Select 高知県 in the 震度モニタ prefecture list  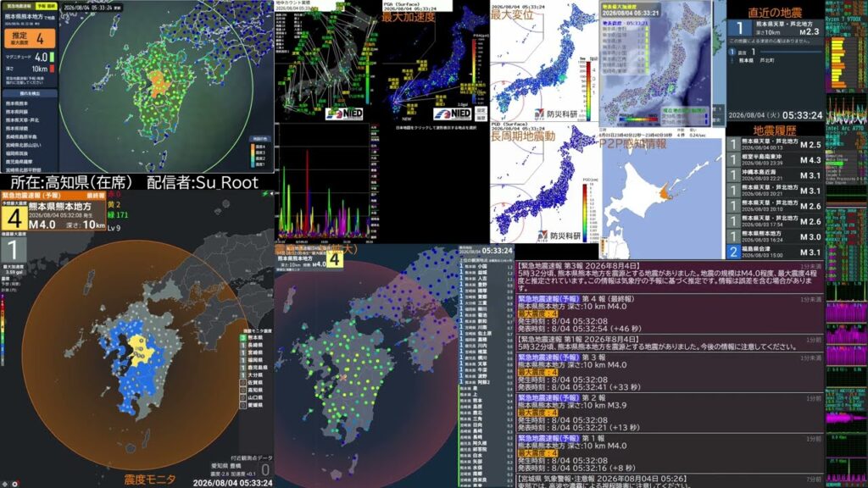point(256,390)
